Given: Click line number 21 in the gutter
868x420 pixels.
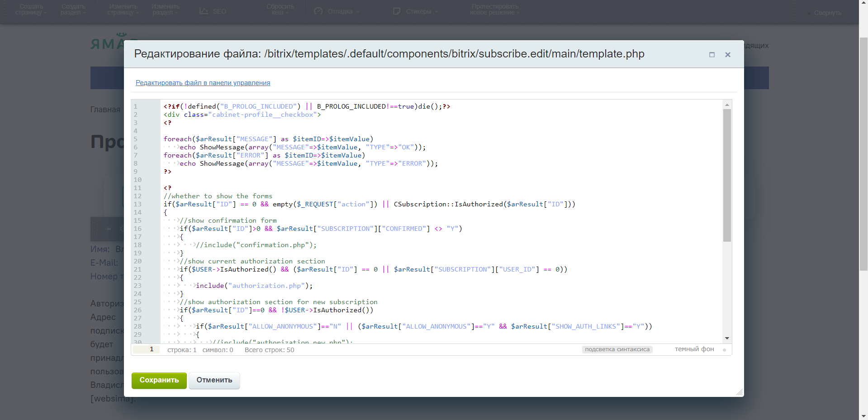Looking at the screenshot, I should tap(138, 270).
